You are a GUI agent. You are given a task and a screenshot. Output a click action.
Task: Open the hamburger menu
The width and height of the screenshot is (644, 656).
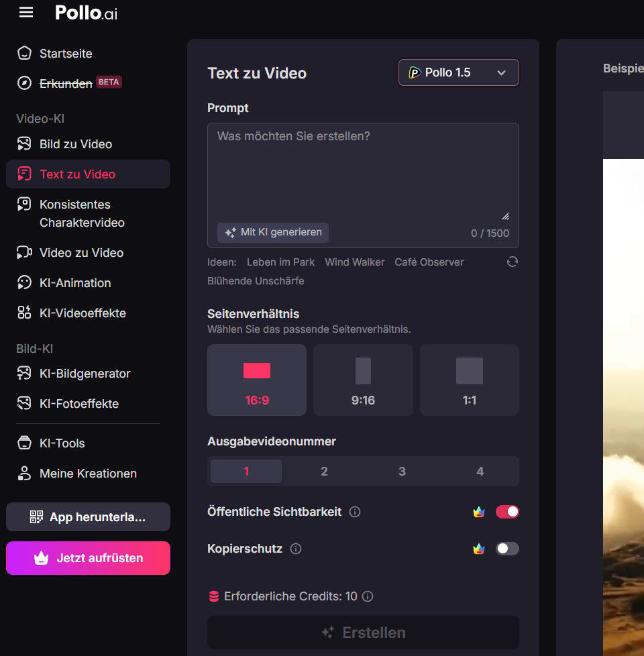point(26,13)
